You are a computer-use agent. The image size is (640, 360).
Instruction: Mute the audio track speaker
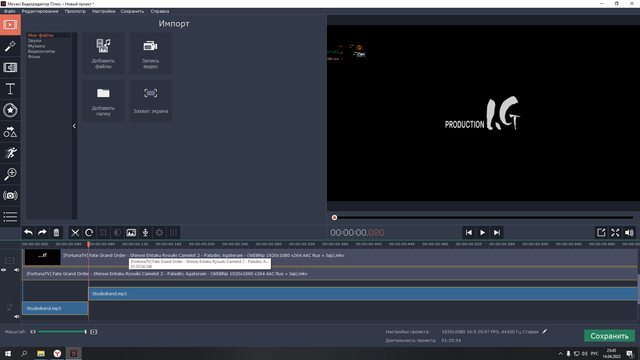pos(17,316)
